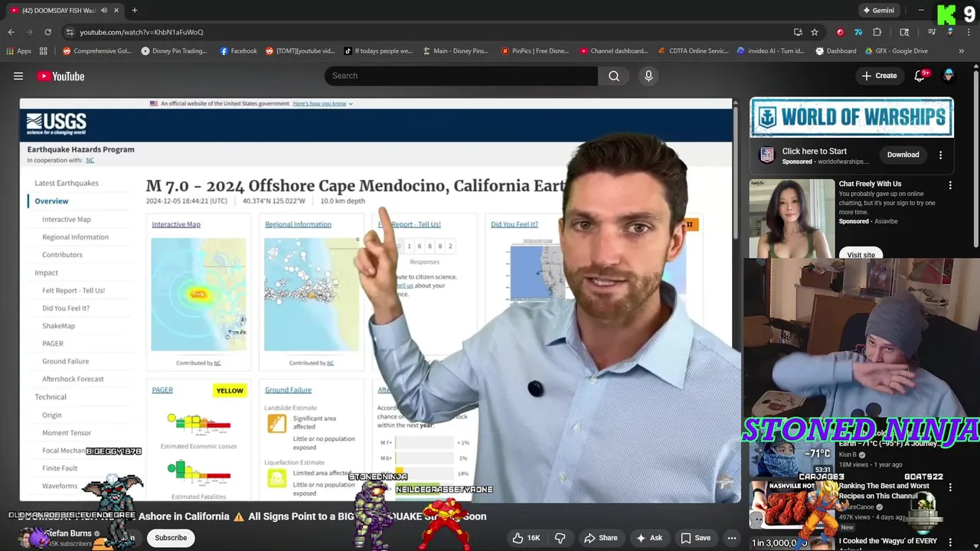The image size is (980, 551).
Task: Open a new browser tab
Action: coord(134,10)
